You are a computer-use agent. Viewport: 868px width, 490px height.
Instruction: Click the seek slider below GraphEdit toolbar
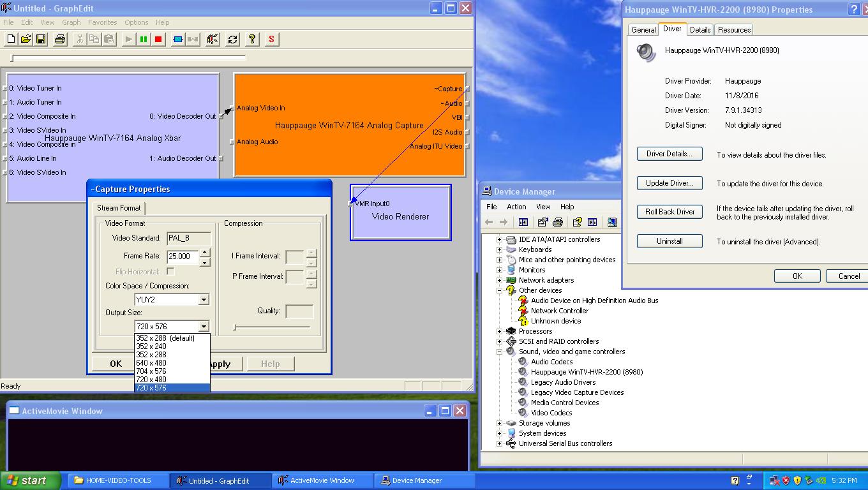pyautogui.click(x=128, y=58)
